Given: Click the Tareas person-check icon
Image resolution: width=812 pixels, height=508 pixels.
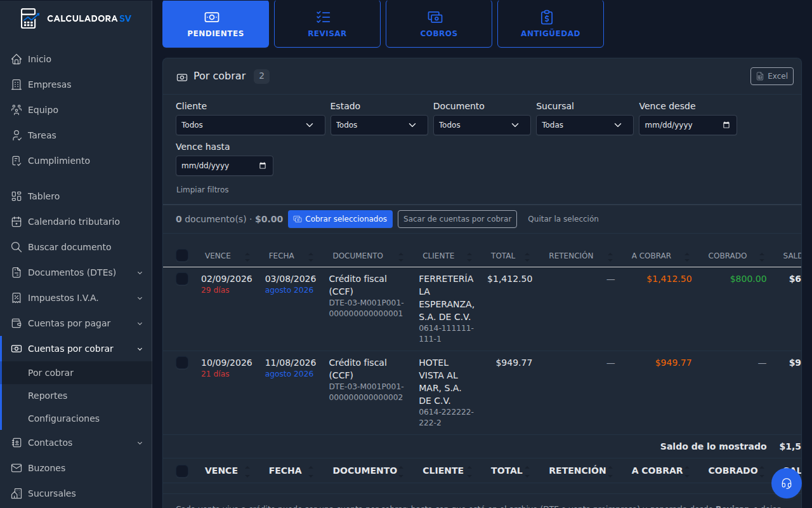Looking at the screenshot, I should pos(16,135).
